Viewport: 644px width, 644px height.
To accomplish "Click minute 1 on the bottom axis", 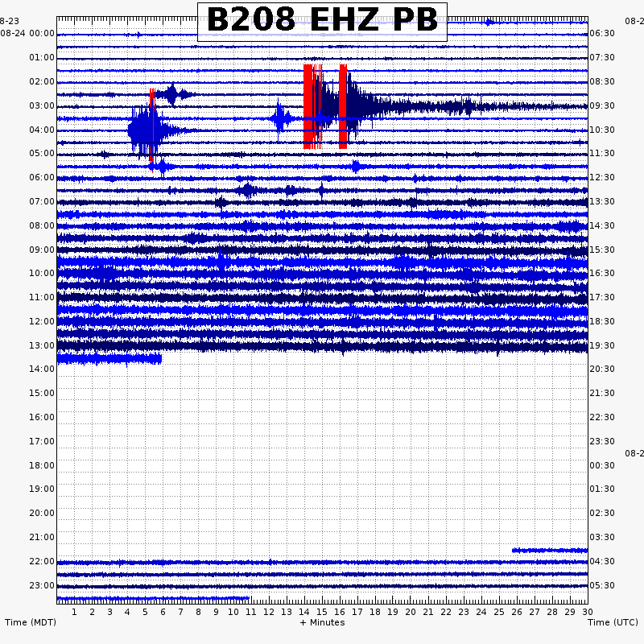I will click(x=74, y=612).
